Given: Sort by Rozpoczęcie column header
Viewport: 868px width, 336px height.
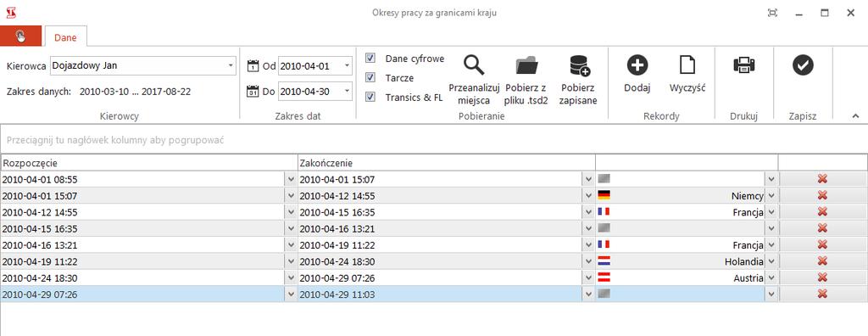Looking at the screenshot, I should (148, 162).
